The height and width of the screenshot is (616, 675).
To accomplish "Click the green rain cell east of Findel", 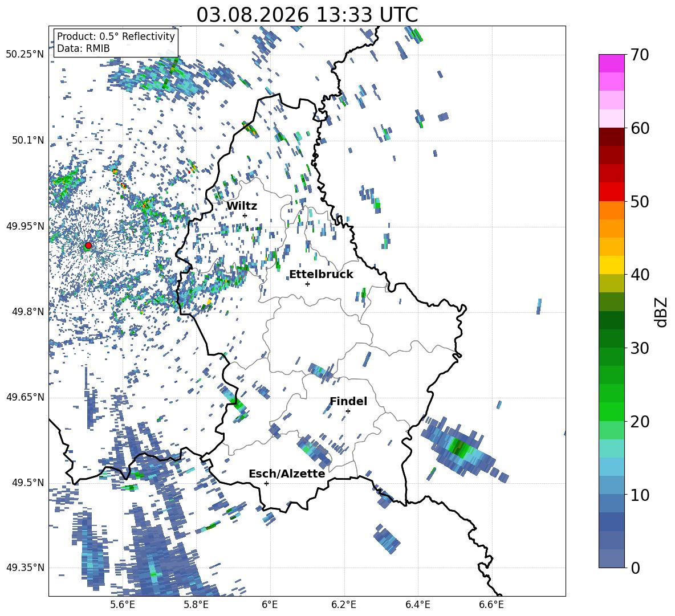I will [459, 447].
